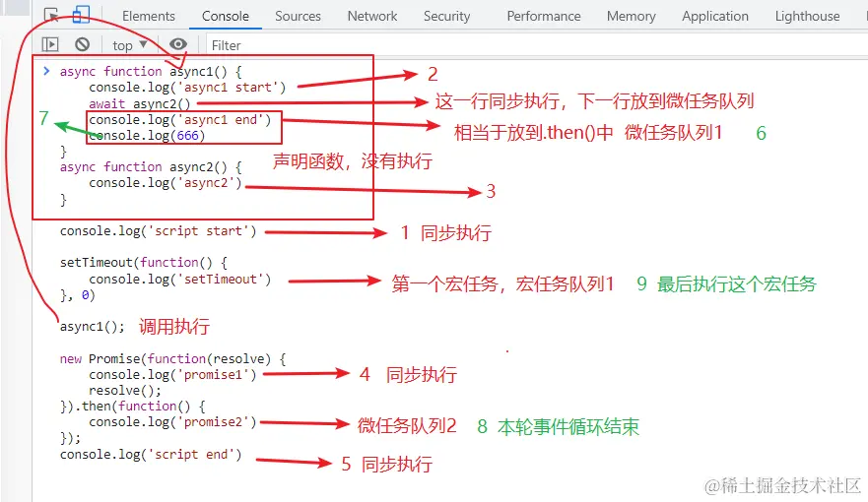Click the blue console prompt chevron
Viewport: 868px width, 502px height.
click(x=46, y=71)
